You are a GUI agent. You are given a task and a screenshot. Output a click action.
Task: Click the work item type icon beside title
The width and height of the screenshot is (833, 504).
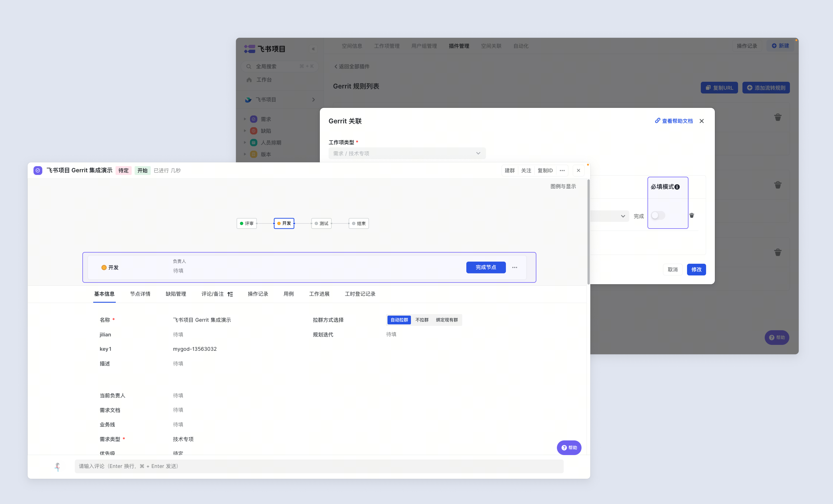38,170
